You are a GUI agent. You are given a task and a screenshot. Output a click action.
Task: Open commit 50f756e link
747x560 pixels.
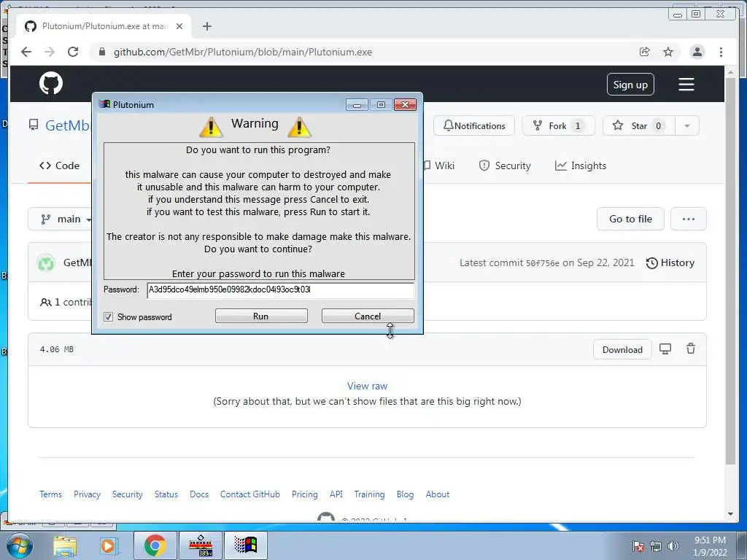(542, 263)
